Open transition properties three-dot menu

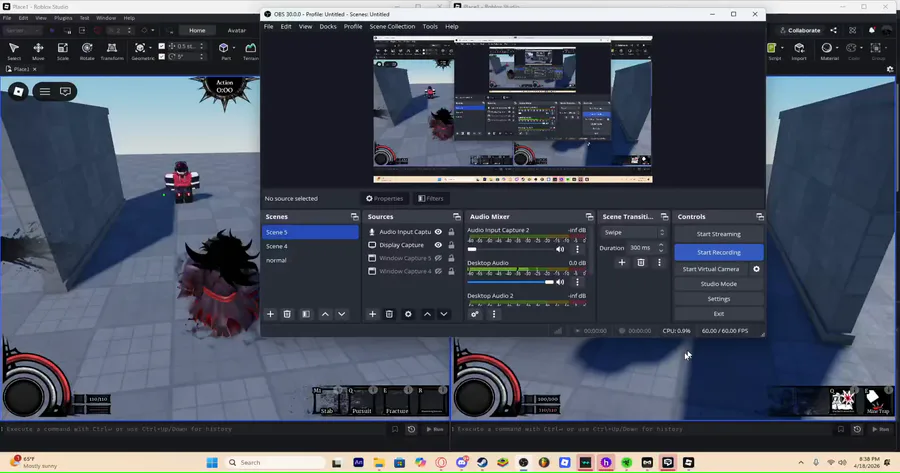(x=659, y=262)
